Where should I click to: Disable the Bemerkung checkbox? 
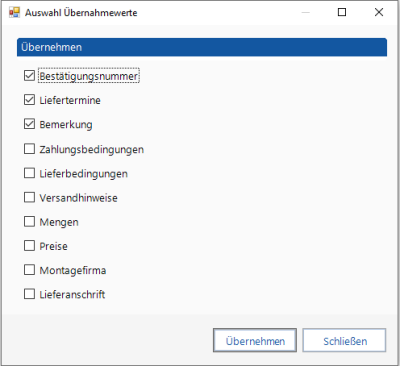(x=29, y=124)
